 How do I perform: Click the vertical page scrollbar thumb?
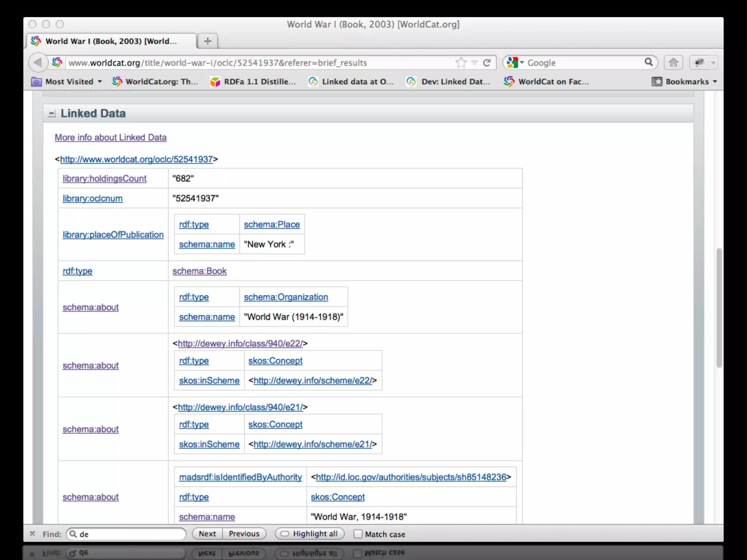click(x=719, y=307)
